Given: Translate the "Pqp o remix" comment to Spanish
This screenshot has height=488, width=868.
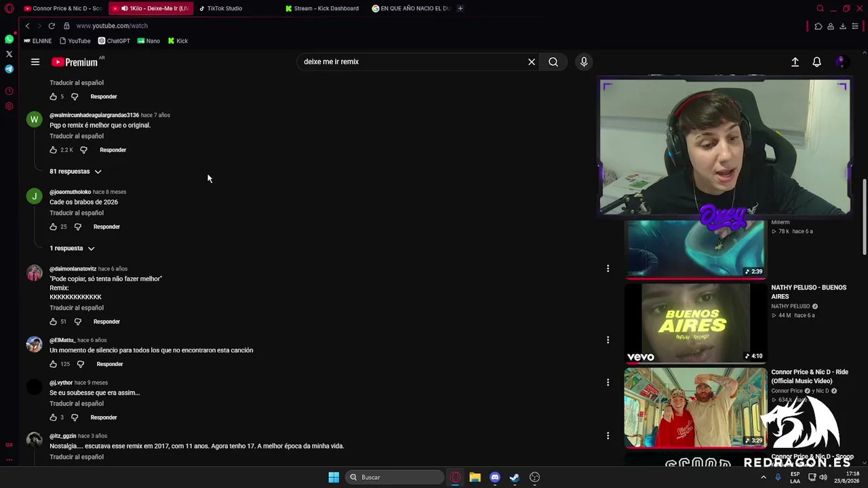Looking at the screenshot, I should point(77,136).
